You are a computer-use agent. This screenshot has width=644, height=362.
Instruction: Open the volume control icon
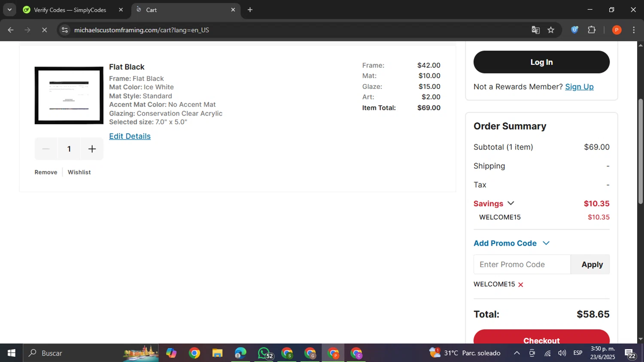pyautogui.click(x=562, y=353)
